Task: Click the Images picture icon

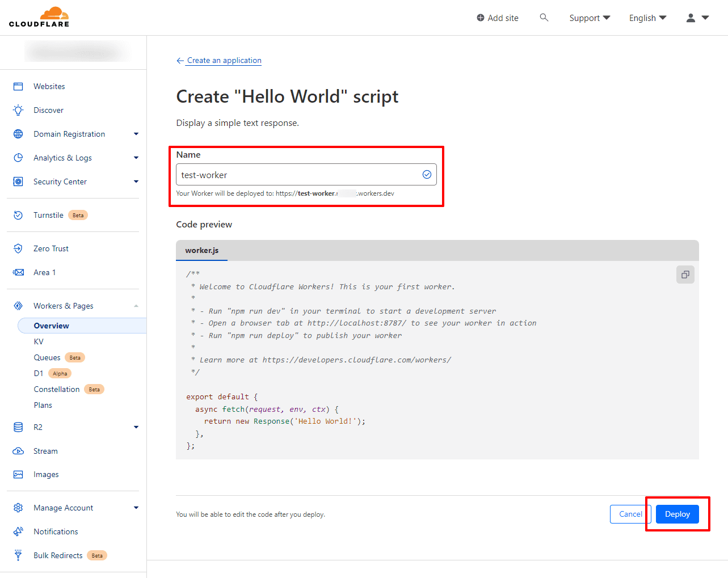Action: (18, 474)
